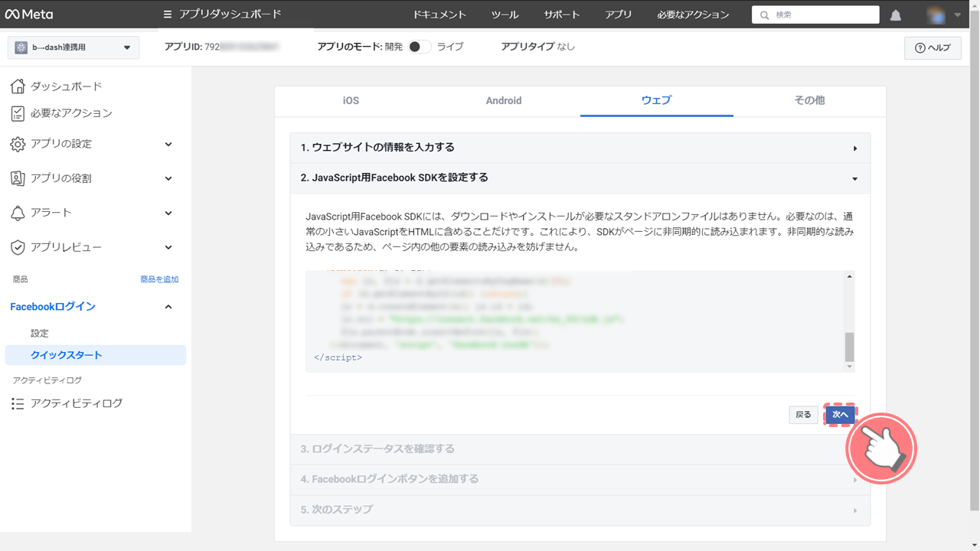The image size is (980, 551).
Task: Click the 戻る button
Action: 803,415
